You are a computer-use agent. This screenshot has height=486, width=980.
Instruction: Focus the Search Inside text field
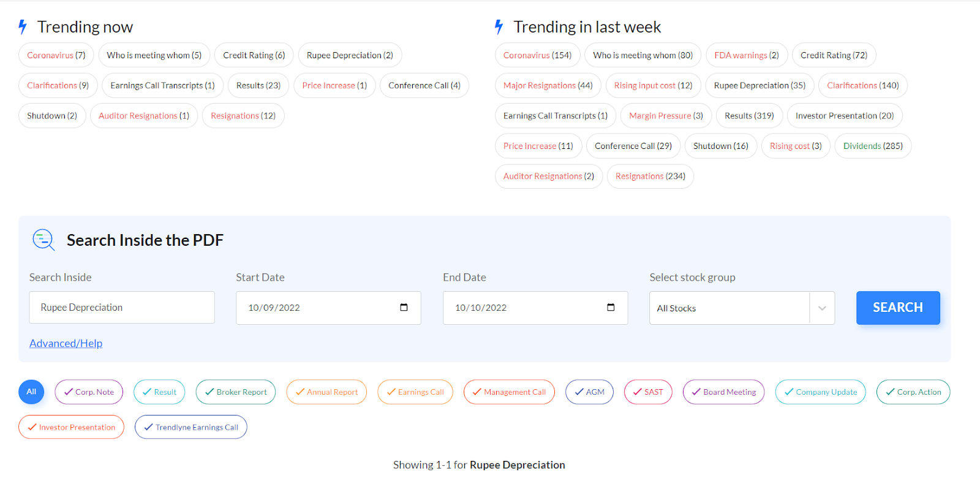tap(122, 308)
